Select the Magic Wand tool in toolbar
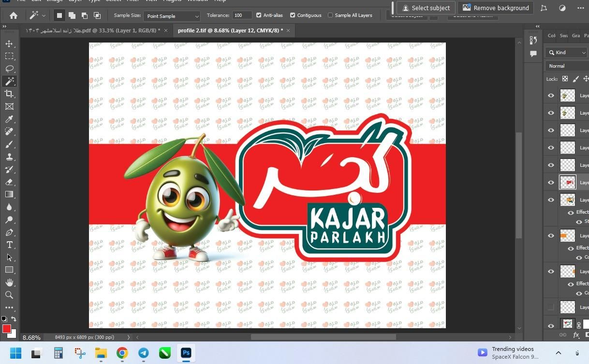This screenshot has height=364, width=589. [9, 81]
